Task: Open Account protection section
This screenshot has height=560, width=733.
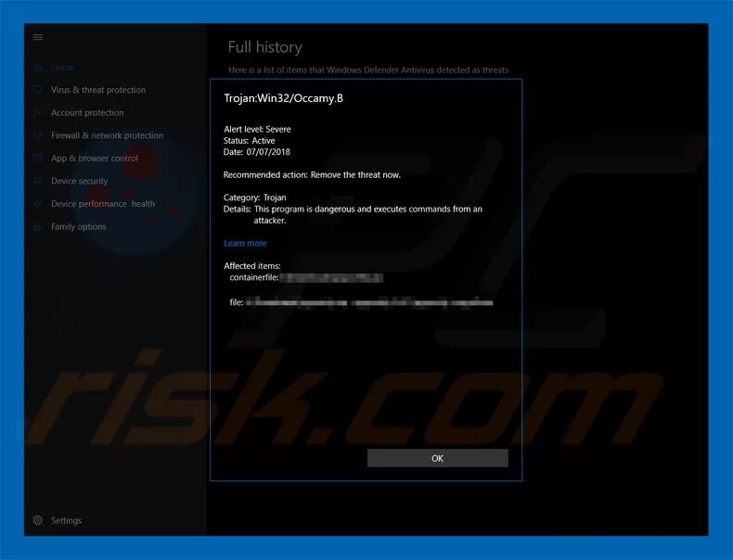Action: [x=87, y=112]
